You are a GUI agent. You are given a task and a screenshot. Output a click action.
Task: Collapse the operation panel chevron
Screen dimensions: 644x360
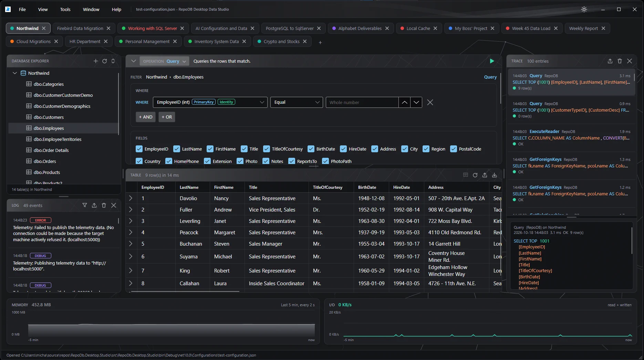point(134,61)
